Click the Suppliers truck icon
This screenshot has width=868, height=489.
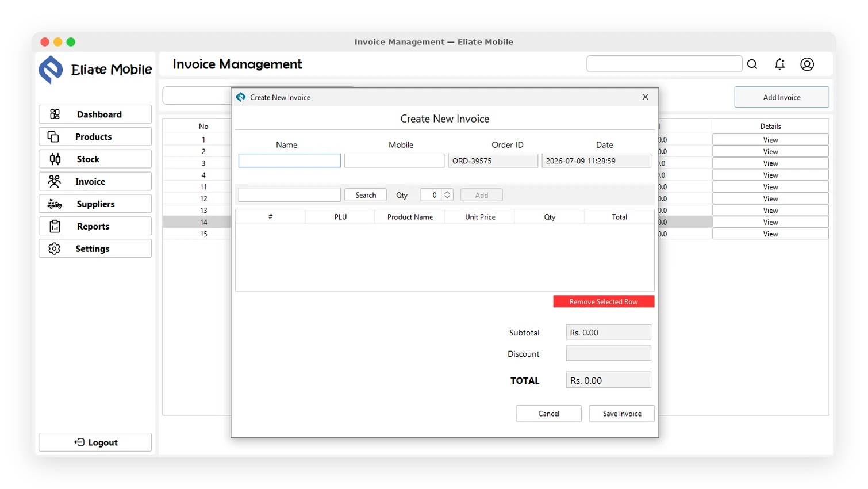55,204
